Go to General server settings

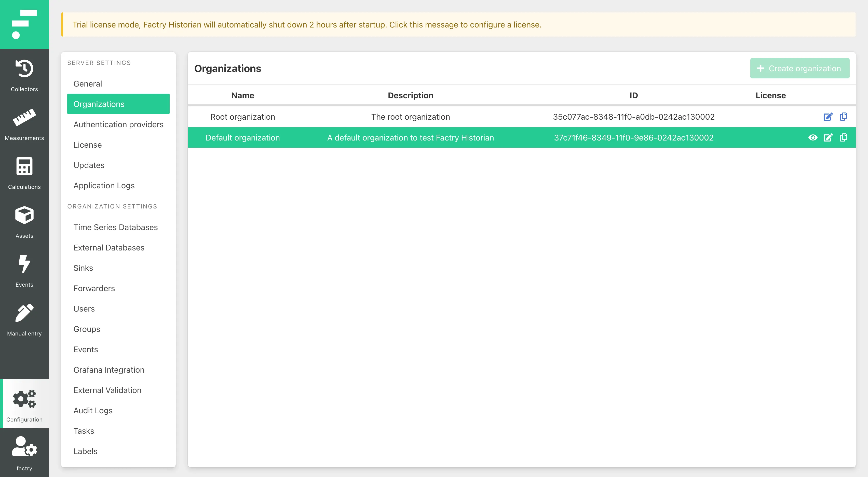click(x=118, y=83)
